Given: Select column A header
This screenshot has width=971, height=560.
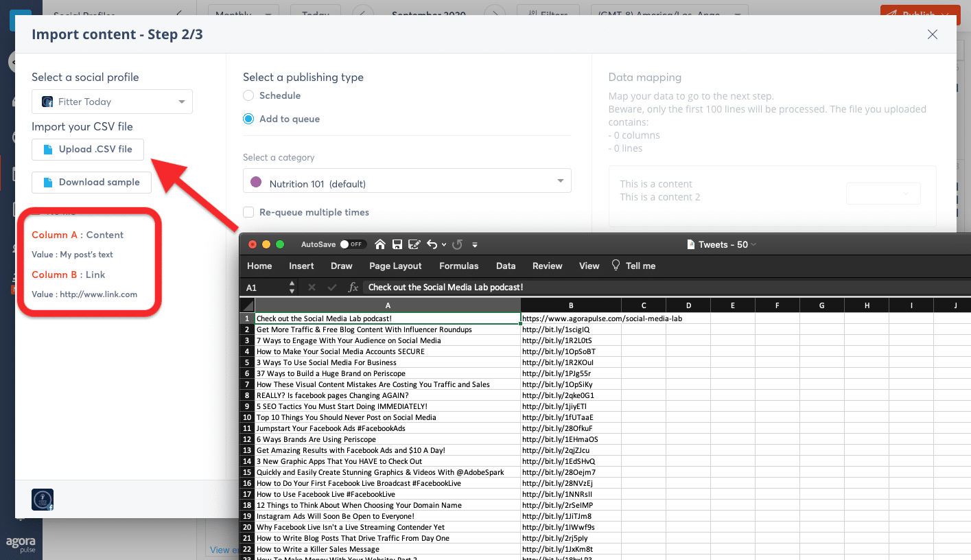Looking at the screenshot, I should point(388,305).
